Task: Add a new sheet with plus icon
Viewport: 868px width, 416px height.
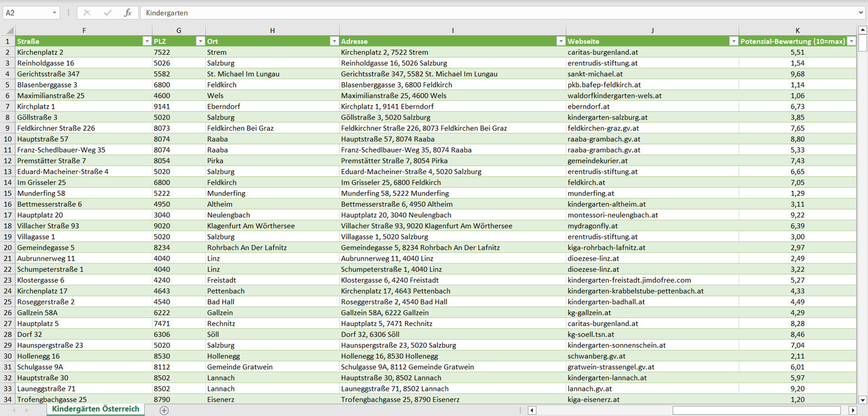Action: pos(164,410)
